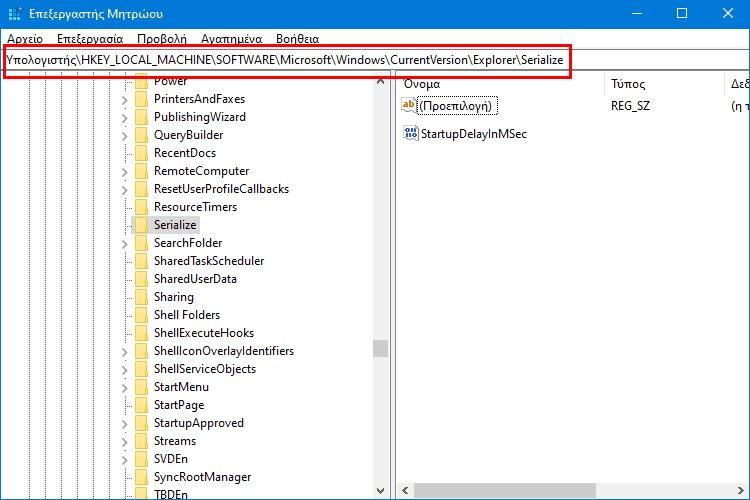
Task: Click the values pane horizontal scrollbar thumb
Action: coord(505,490)
